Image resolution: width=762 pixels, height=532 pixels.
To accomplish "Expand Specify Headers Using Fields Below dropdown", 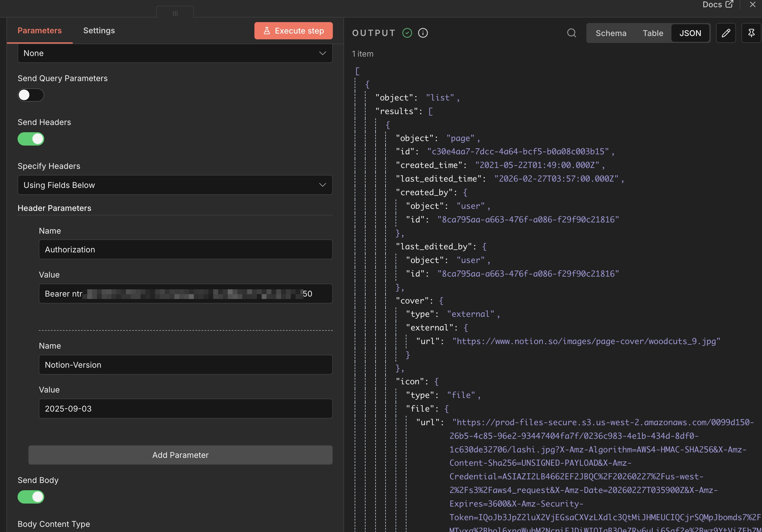I will [175, 185].
